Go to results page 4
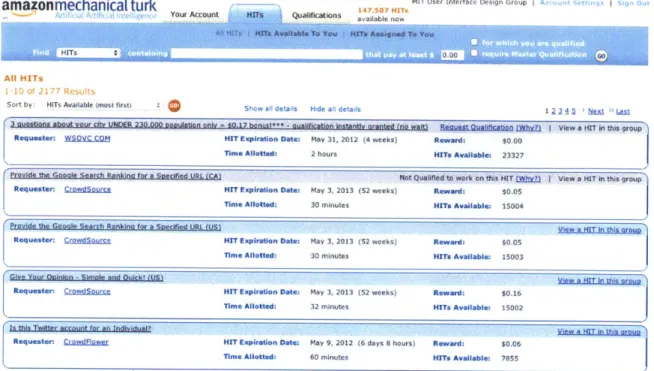Viewport: 654px width, 371px height. [567, 111]
